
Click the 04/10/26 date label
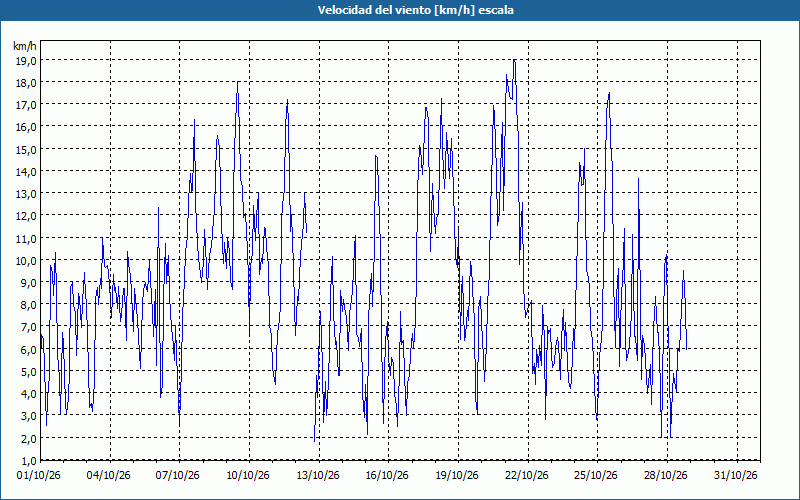pos(109,476)
